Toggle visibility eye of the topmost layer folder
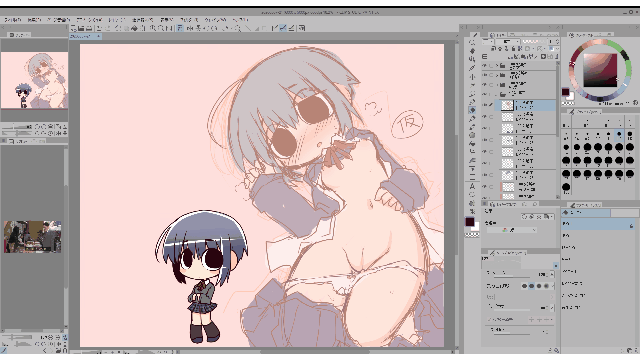 (484, 66)
